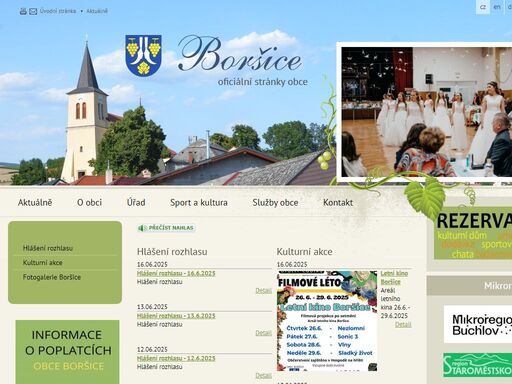Click the Rezervace banner
Screen dimensions: 512x384
473,233
